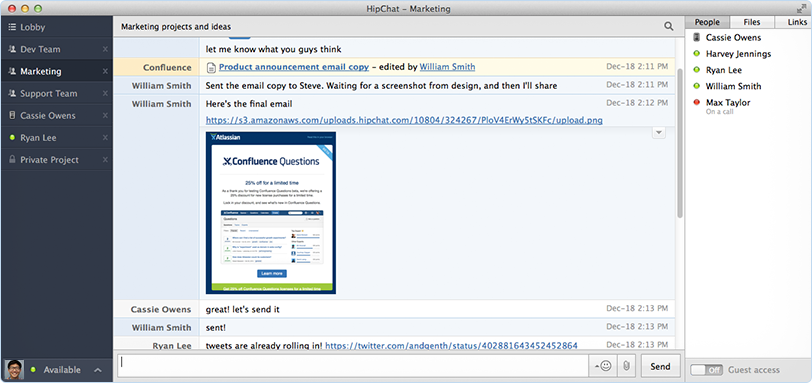
Task: Switch to the Files tab
Action: point(752,22)
